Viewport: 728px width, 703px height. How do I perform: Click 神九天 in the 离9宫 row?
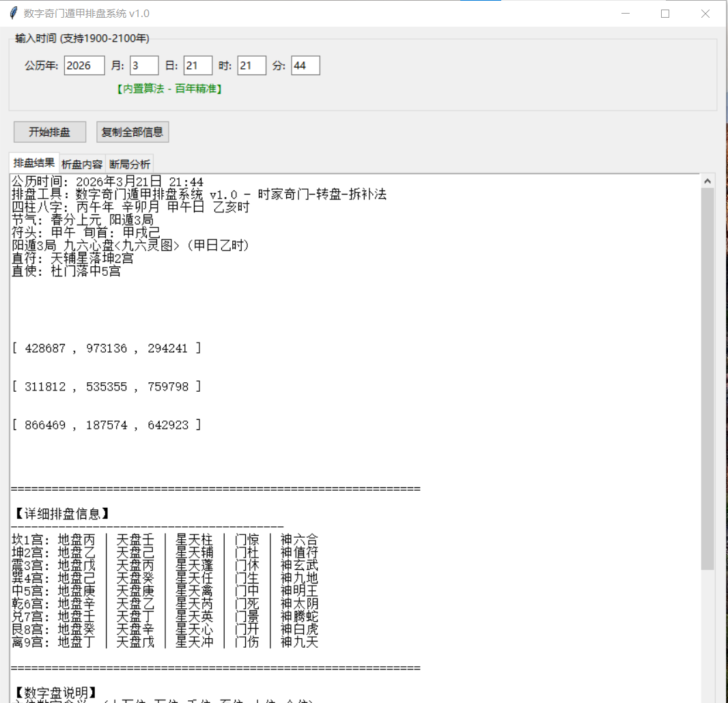(x=300, y=642)
